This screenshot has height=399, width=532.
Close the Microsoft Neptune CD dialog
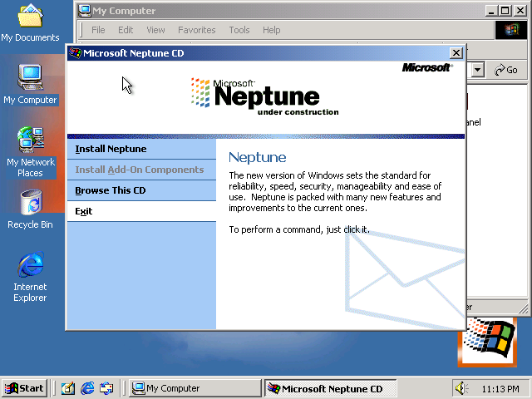pos(456,53)
